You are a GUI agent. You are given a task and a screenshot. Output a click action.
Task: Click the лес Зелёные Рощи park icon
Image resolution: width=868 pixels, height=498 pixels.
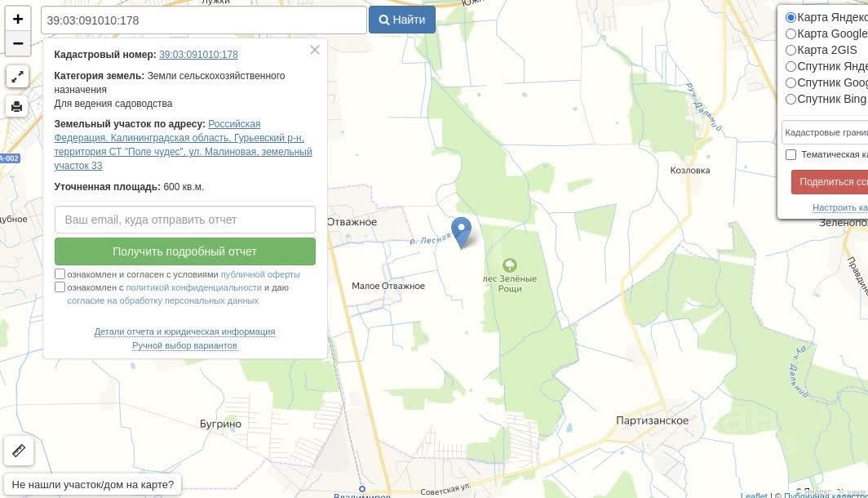pyautogui.click(x=509, y=265)
